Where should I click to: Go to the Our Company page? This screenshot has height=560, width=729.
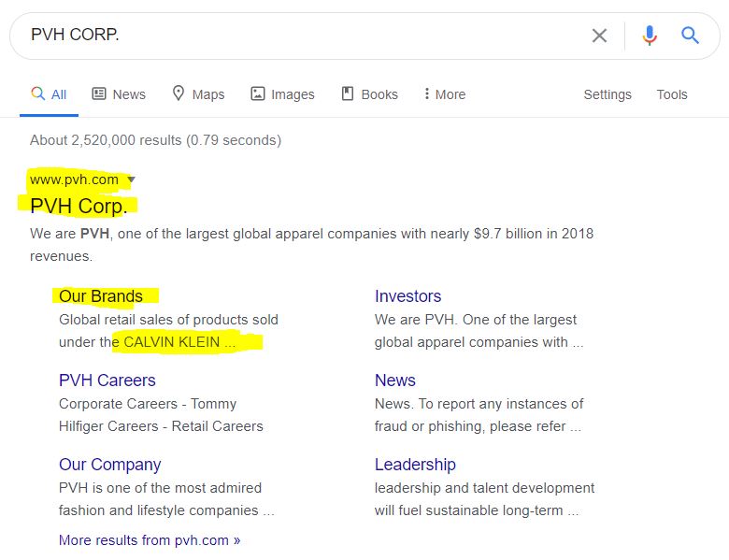(110, 465)
